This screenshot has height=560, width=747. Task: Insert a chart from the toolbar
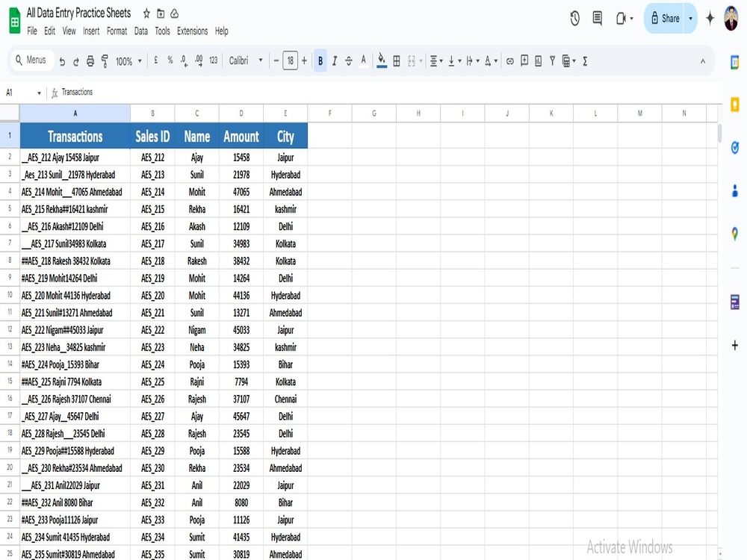[x=539, y=61]
